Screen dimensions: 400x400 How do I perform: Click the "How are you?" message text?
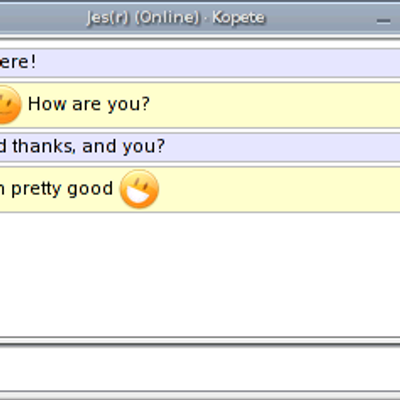pyautogui.click(x=89, y=104)
